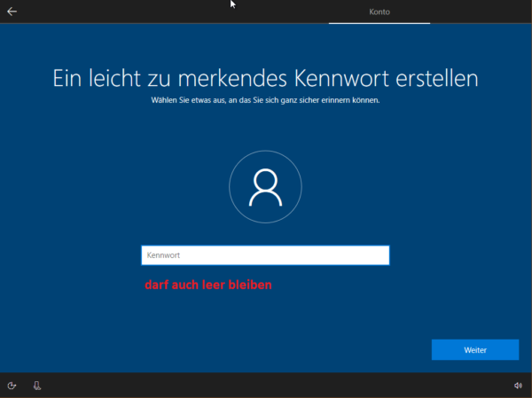The height and width of the screenshot is (398, 532).
Task: Open the Konto tab
Action: 379,12
